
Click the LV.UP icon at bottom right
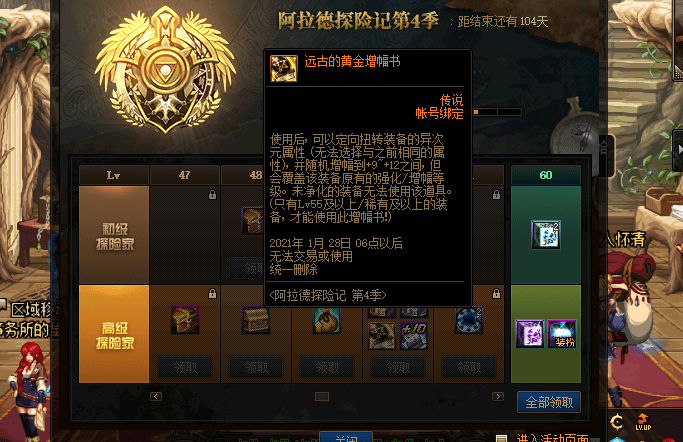(x=643, y=422)
